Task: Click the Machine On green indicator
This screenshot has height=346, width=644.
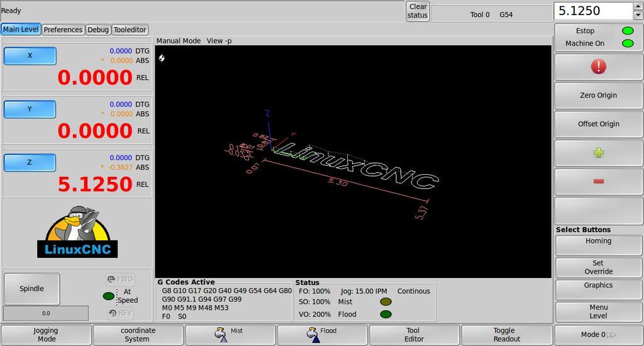Action: pyautogui.click(x=628, y=43)
